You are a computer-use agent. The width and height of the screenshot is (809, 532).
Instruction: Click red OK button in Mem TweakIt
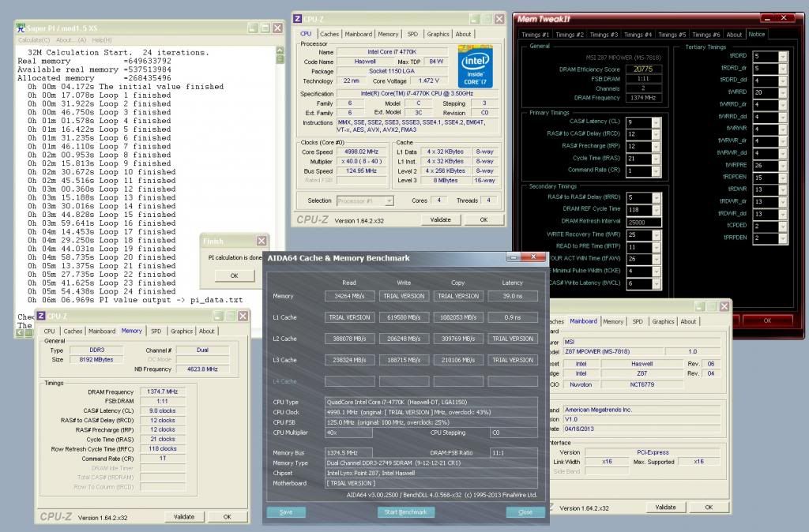coord(767,320)
